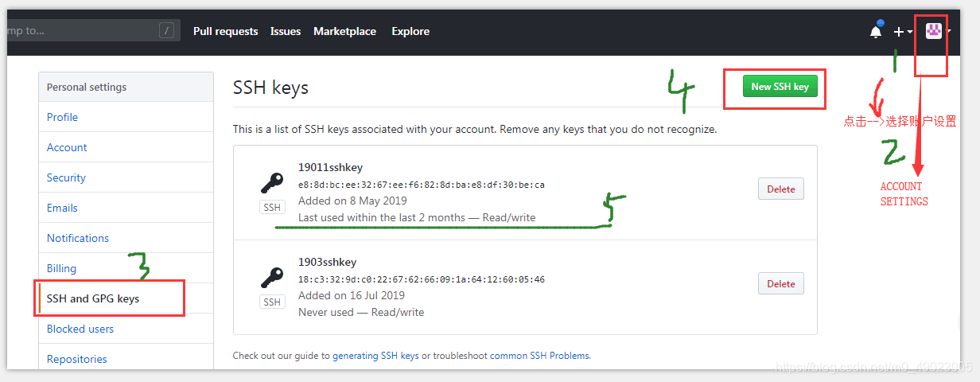Image resolution: width=980 pixels, height=382 pixels.
Task: Delete the 1903sshkey key
Action: (x=781, y=283)
